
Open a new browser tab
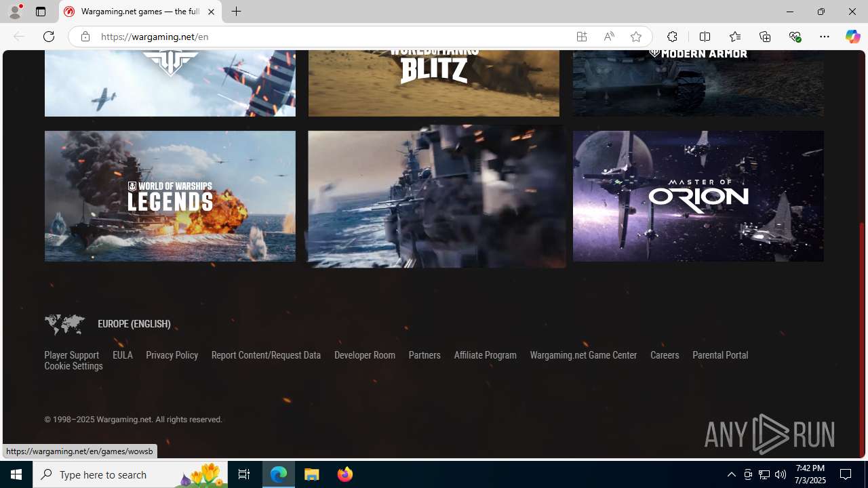pyautogui.click(x=237, y=12)
